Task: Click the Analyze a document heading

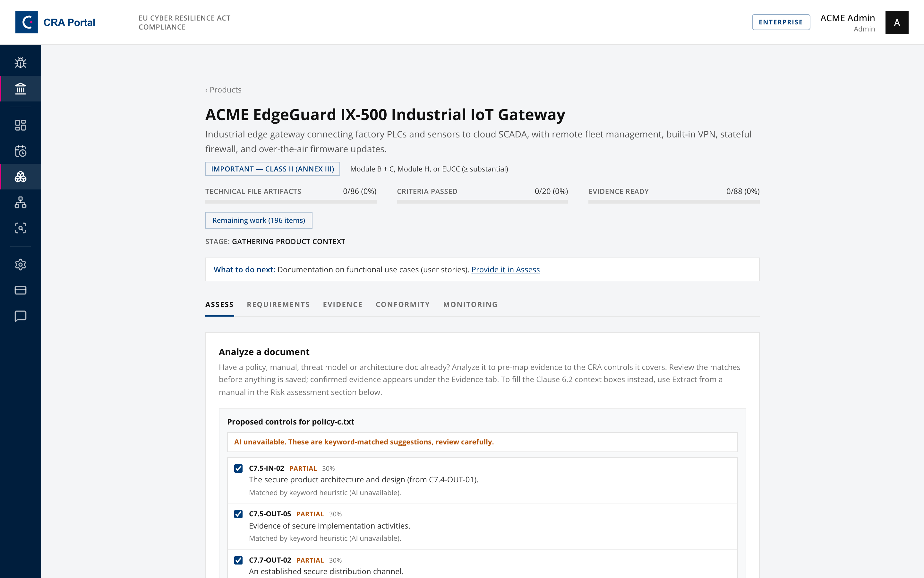Action: pyautogui.click(x=264, y=352)
